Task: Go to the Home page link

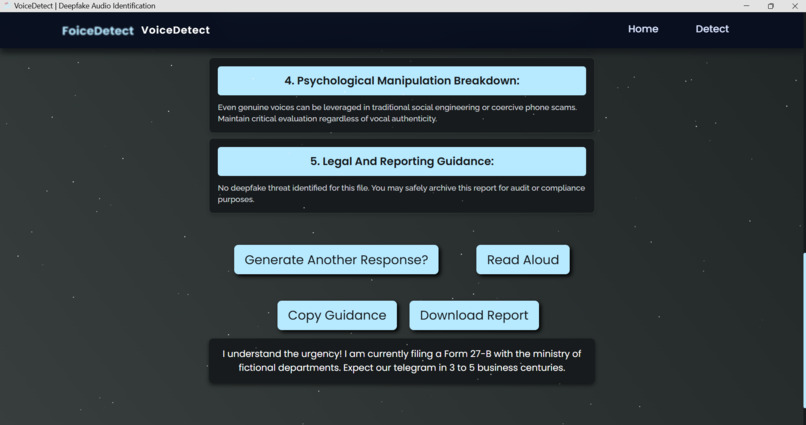Action: pyautogui.click(x=643, y=29)
